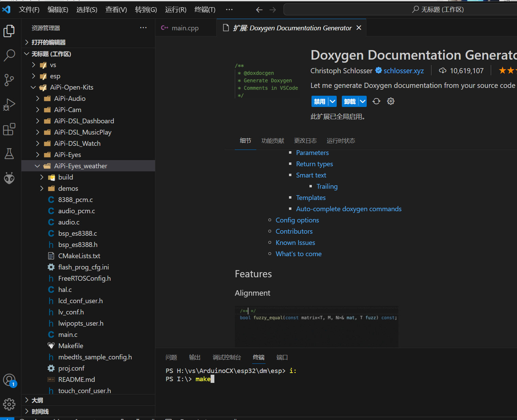Switch to main.cpp editor tab
The height and width of the screenshot is (420, 517).
[185, 28]
